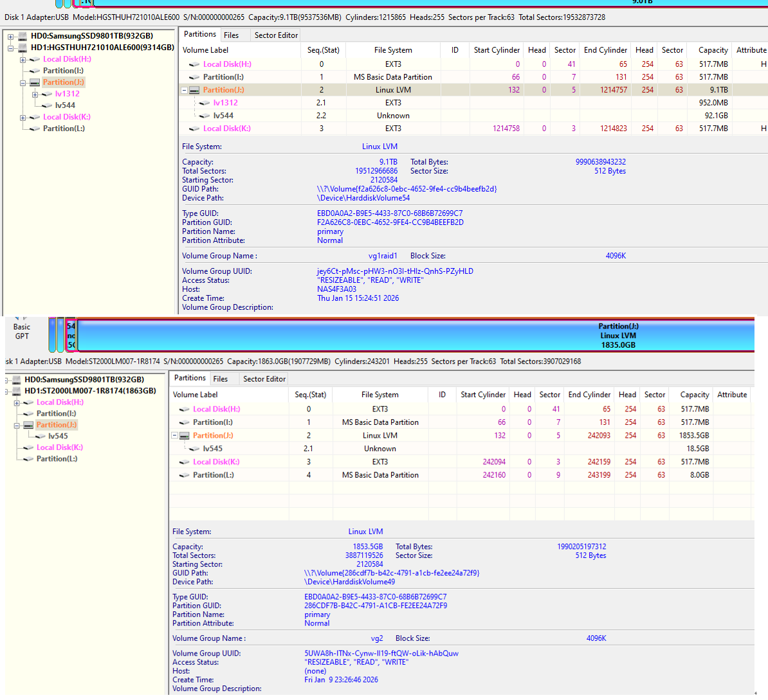Click Device Path value HarddiskVolume49
Screen dimensions: 768x700
point(349,582)
